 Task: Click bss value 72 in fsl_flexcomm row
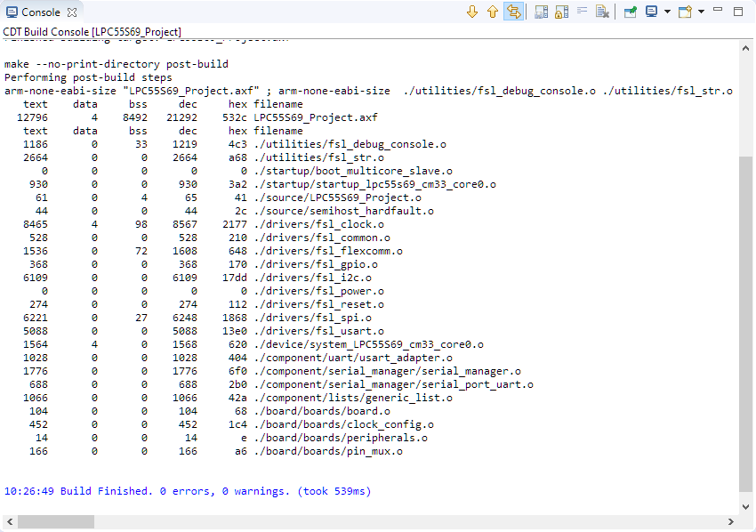point(141,251)
